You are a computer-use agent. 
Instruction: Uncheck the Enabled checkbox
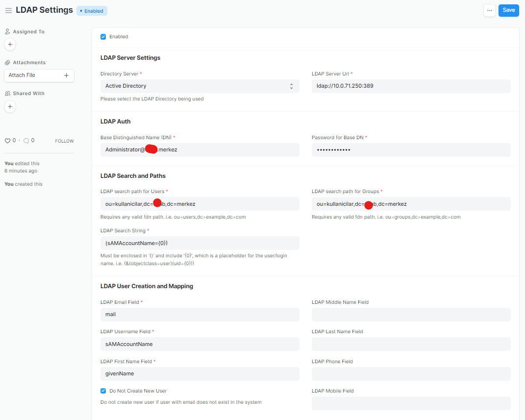(103, 36)
